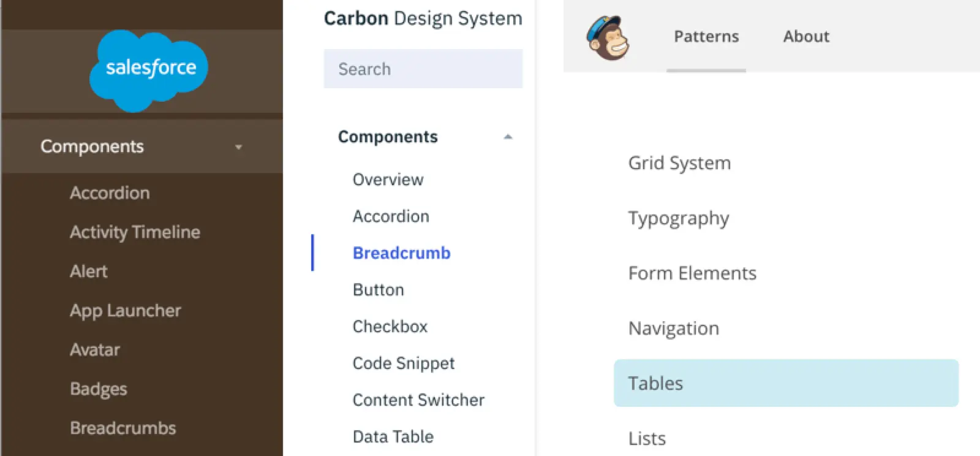This screenshot has width=980, height=456.
Task: Select Badges in Salesforce sidebar
Action: click(99, 389)
